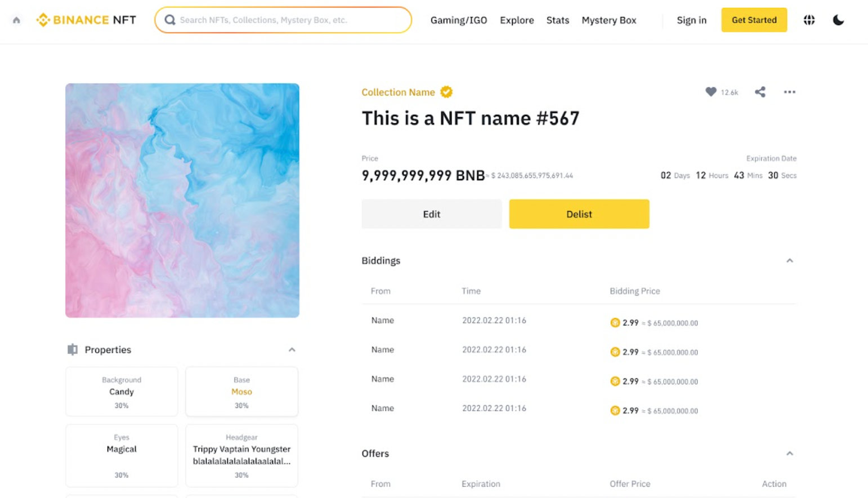Go to the Explore page
868x498 pixels.
pyautogui.click(x=516, y=20)
